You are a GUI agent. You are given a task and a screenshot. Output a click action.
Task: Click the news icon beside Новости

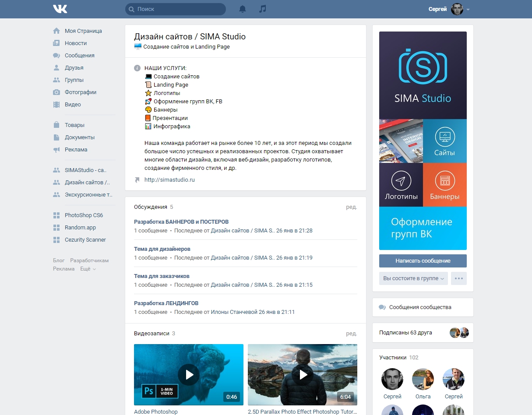[56, 43]
